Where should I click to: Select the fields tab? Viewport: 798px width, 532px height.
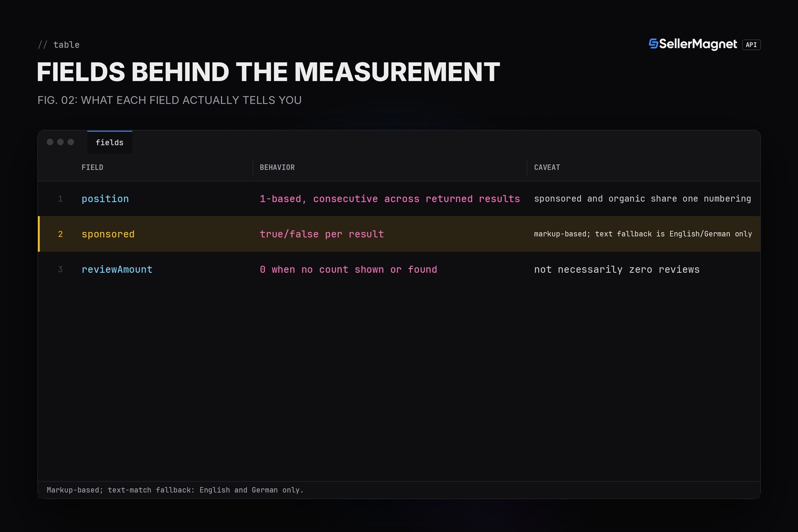pyautogui.click(x=110, y=142)
